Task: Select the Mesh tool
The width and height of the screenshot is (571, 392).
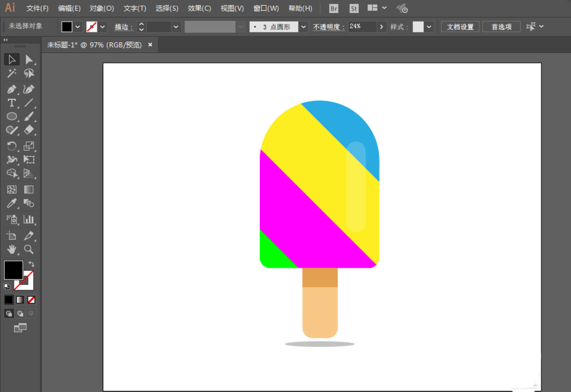Action: [x=11, y=189]
